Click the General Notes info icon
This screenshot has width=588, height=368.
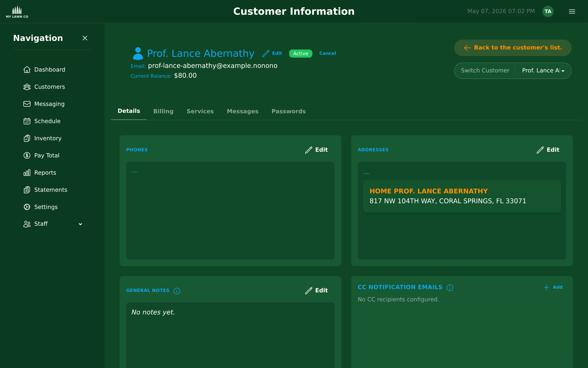[x=177, y=291]
